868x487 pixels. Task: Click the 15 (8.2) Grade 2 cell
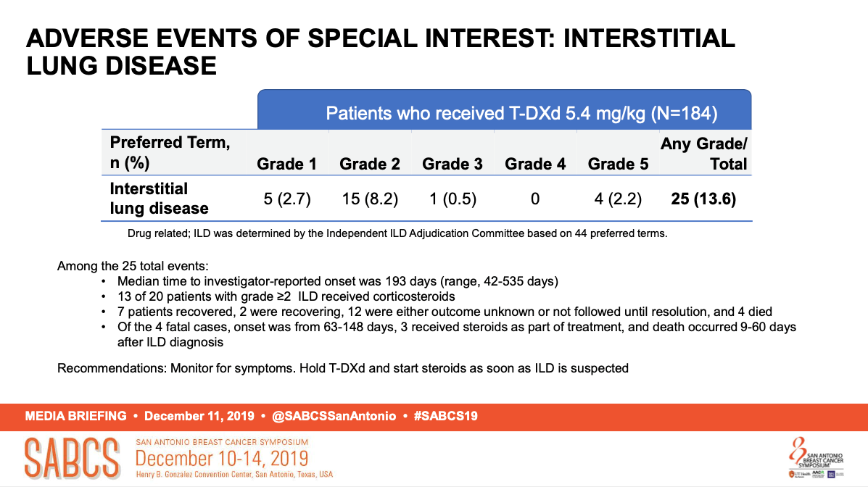click(x=370, y=199)
